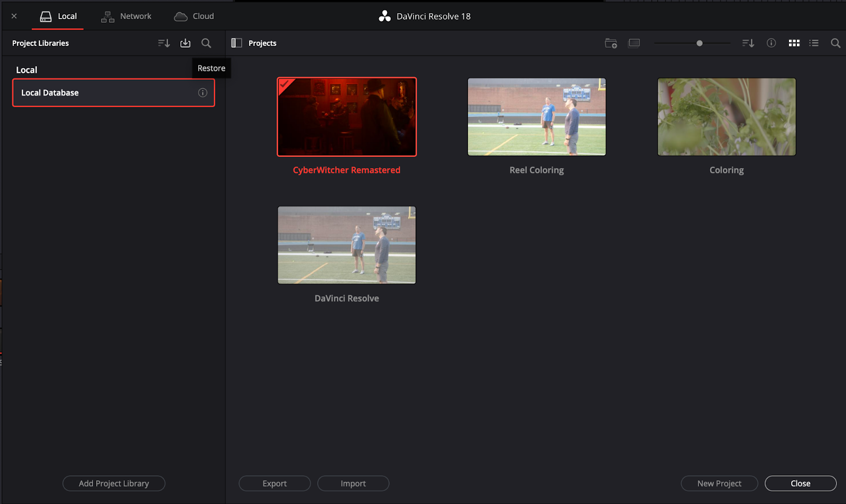This screenshot has width=846, height=504.
Task: Adjust the thumbnail size slider
Action: point(699,43)
